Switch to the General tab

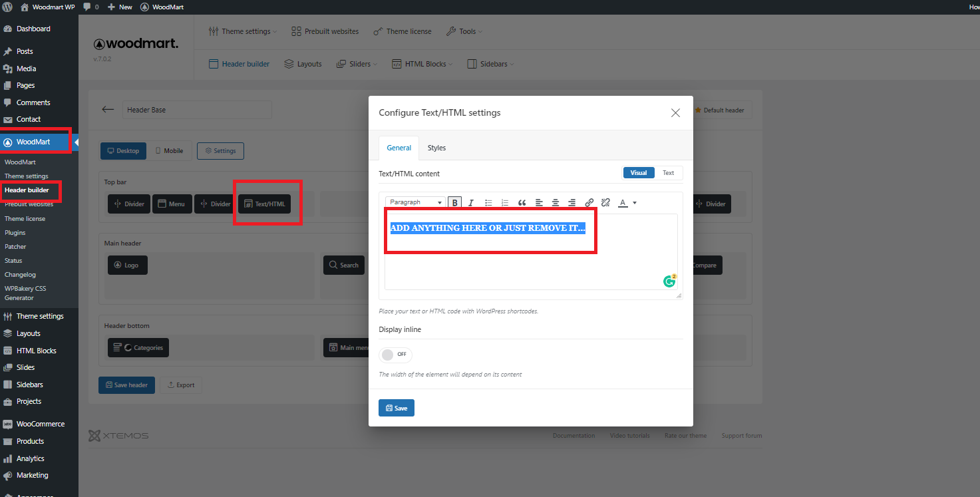[x=399, y=148]
